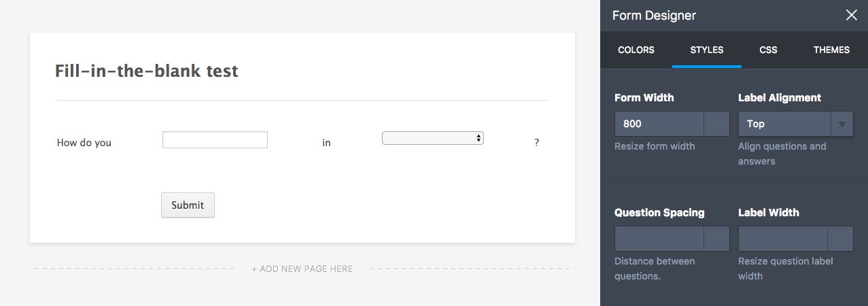The image size is (868, 306).
Task: Open the CSS tab
Action: pos(768,50)
